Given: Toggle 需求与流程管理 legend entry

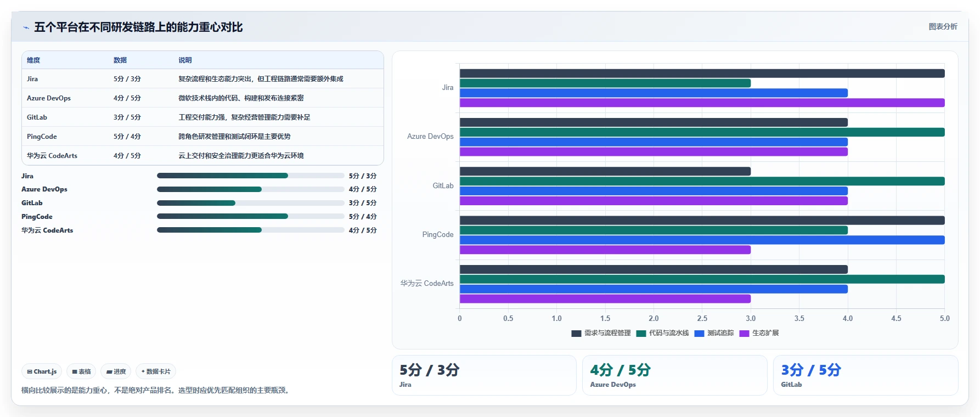Looking at the screenshot, I should coord(601,333).
